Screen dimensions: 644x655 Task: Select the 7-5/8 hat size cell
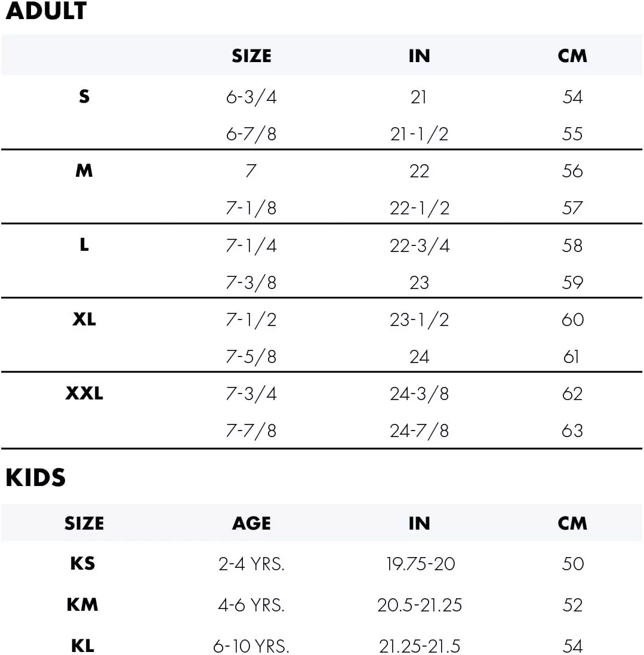coord(251,357)
